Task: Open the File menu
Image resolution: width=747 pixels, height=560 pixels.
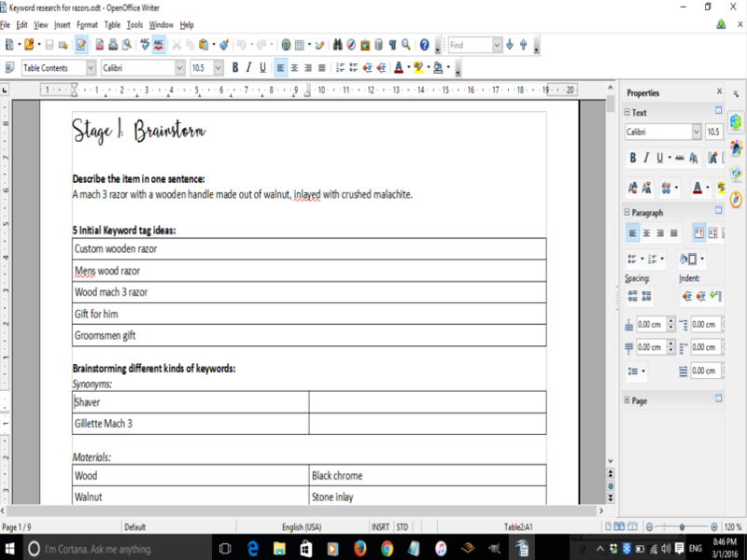Action: click(x=6, y=25)
